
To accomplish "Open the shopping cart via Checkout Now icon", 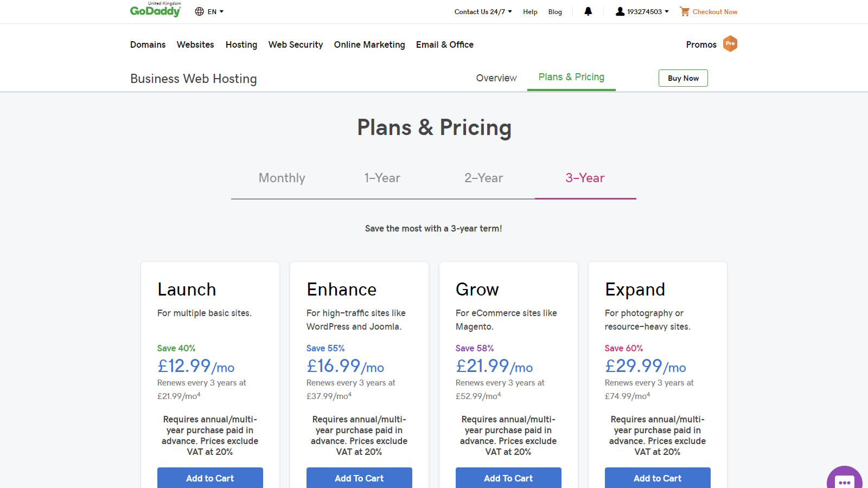I will pos(684,11).
